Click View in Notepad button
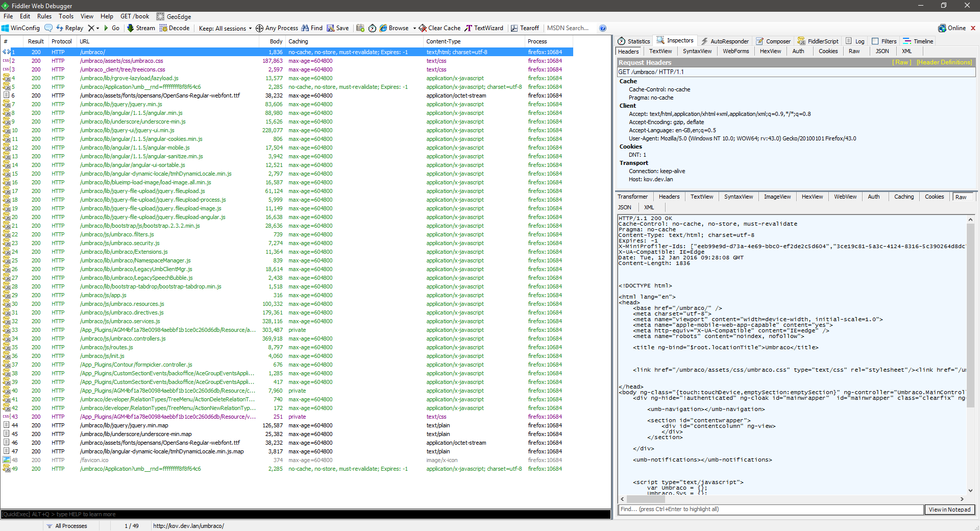 pos(949,510)
